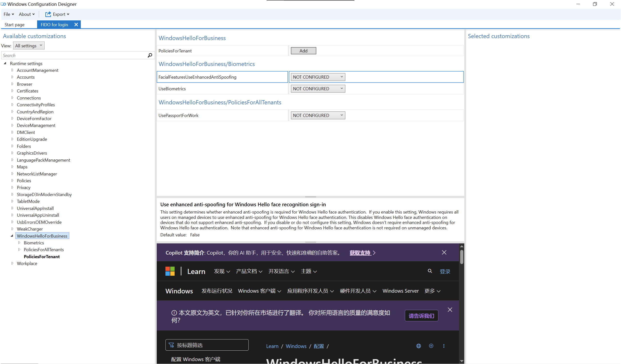Click the Export icon in toolbar
Viewport: 621px width, 364px height.
click(48, 14)
